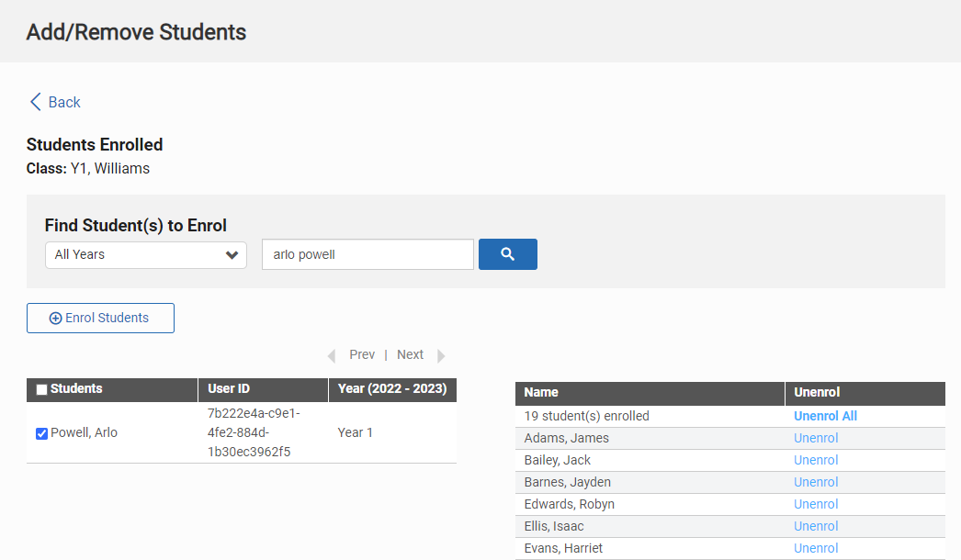Uncheck the Powell, Arlo checkbox
The image size is (961, 560).
pos(41,433)
